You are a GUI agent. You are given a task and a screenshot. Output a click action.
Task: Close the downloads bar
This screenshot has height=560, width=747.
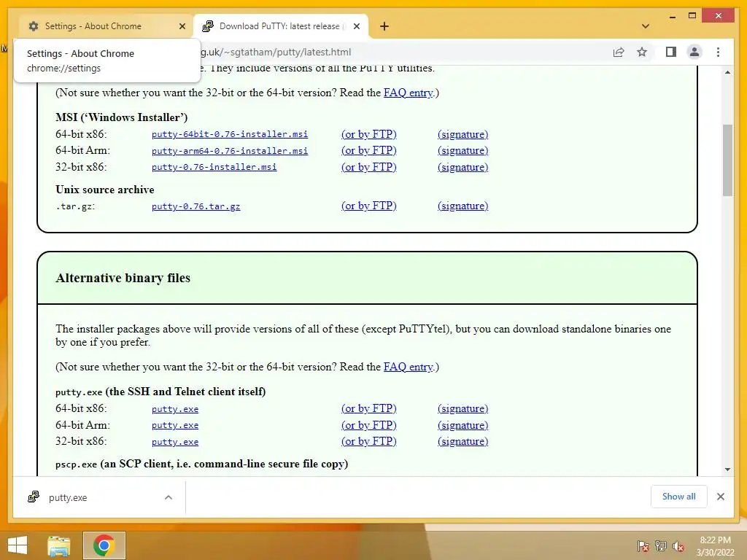[x=720, y=497]
